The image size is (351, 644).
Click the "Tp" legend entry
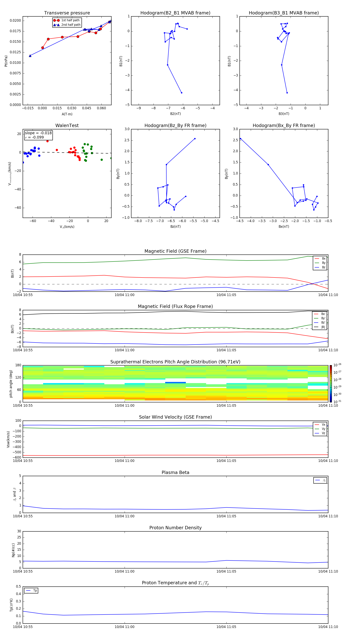pos(31,591)
